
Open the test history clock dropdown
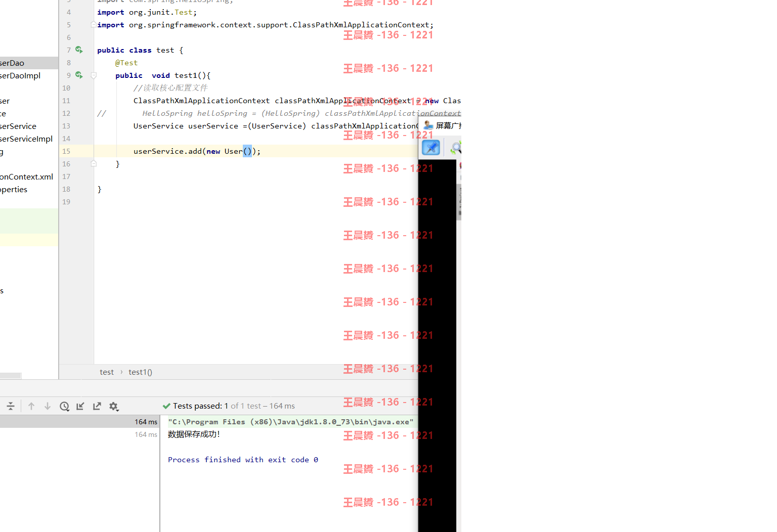tap(64, 406)
